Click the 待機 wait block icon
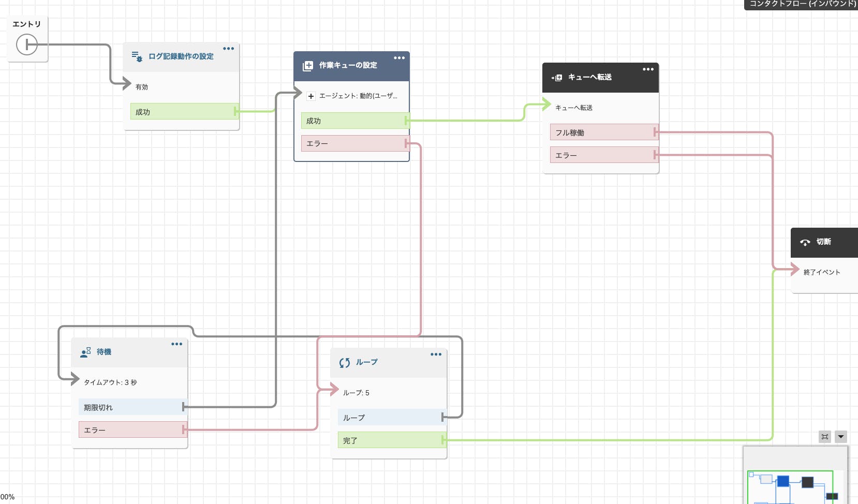This screenshot has width=858, height=504. click(x=85, y=352)
